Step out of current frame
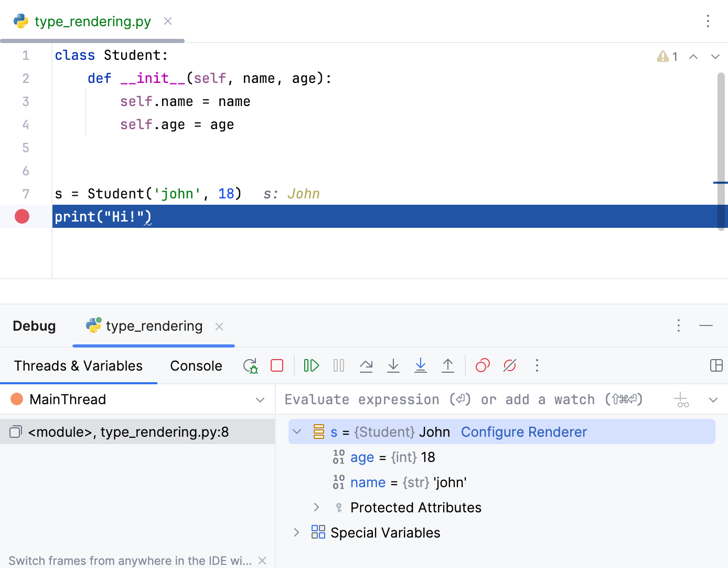Image resolution: width=728 pixels, height=568 pixels. [x=448, y=365]
